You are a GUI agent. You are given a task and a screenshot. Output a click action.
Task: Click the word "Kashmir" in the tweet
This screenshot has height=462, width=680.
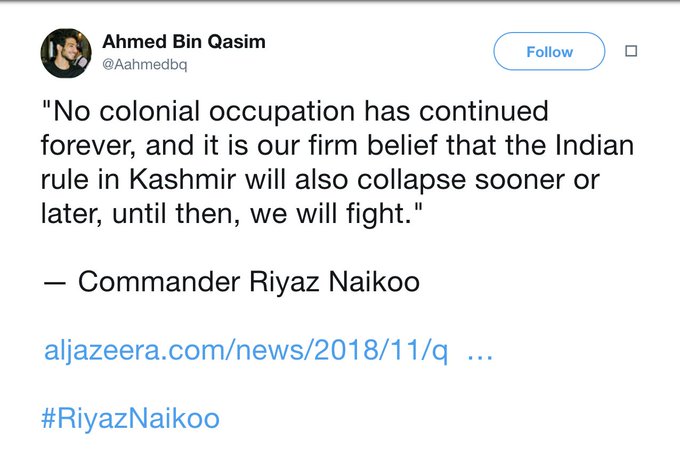165,179
